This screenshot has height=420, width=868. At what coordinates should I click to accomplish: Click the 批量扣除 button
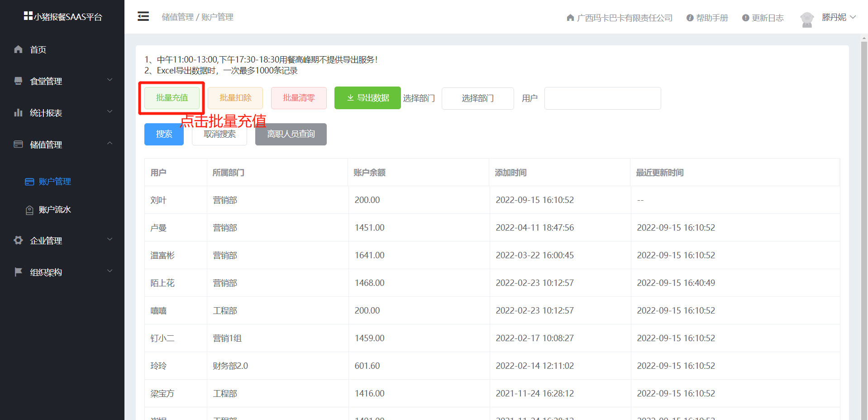[235, 98]
